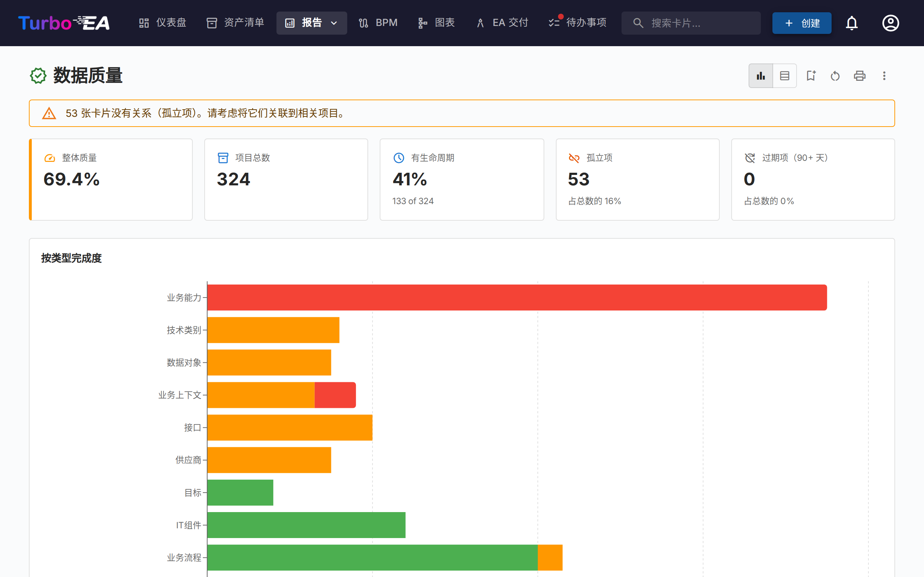Expand the 报告 dropdown menu
The image size is (924, 577).
tap(335, 23)
